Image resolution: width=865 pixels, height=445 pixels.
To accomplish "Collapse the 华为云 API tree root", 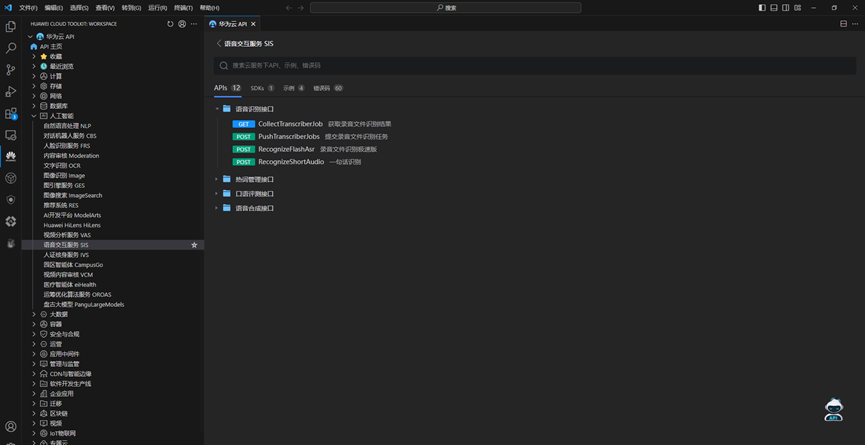I will click(x=30, y=36).
